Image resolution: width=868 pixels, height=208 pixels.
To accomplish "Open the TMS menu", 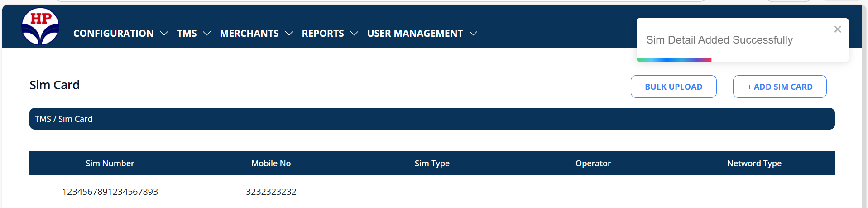I will tap(187, 34).
